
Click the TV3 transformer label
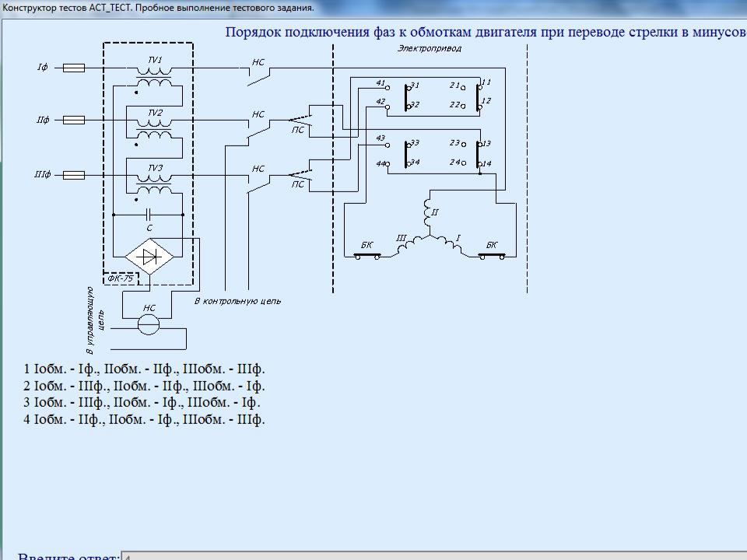155,168
